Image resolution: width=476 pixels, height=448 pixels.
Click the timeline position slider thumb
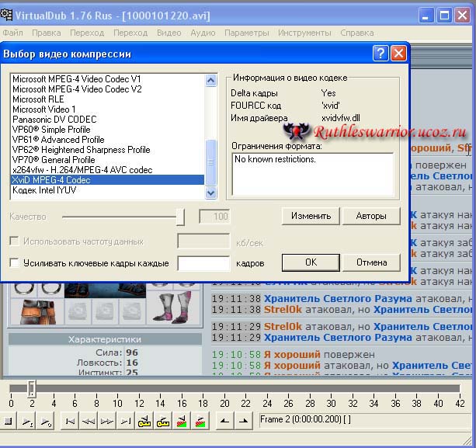click(32, 388)
